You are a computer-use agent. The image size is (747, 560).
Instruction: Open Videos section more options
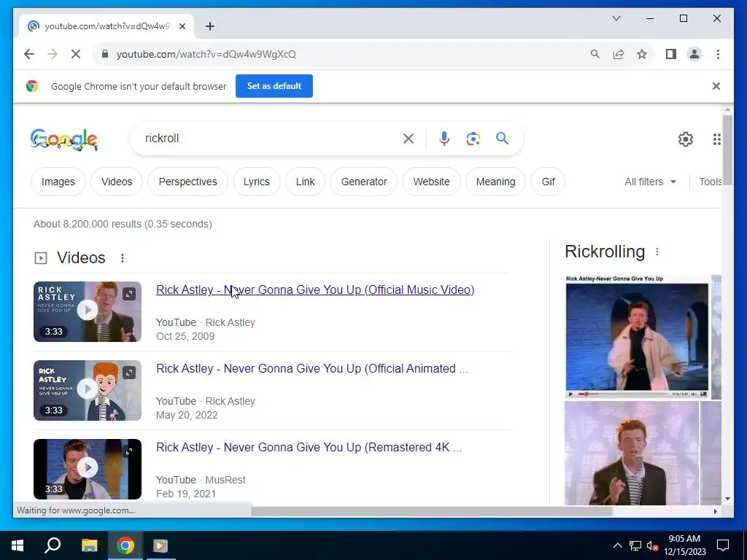[123, 258]
